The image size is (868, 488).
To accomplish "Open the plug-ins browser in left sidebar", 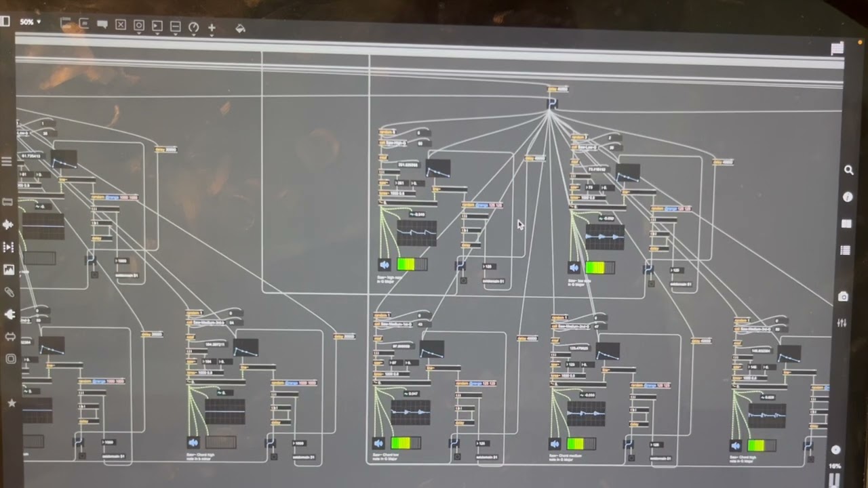I will 10,314.
